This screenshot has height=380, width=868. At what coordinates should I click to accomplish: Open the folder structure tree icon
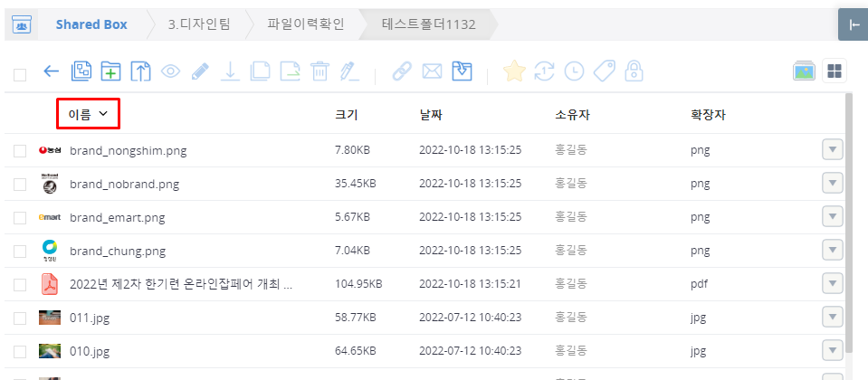(81, 71)
